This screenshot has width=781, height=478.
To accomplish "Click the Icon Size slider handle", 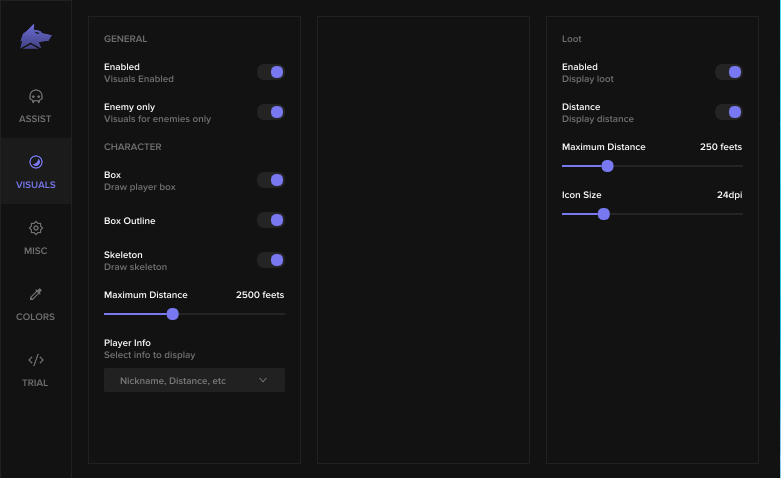I will [604, 214].
